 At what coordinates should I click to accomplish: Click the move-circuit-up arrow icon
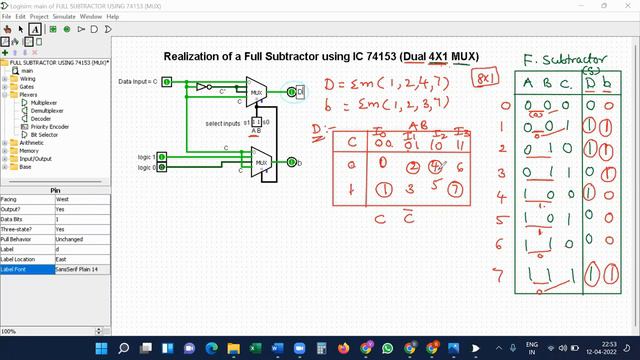[x=15, y=53]
